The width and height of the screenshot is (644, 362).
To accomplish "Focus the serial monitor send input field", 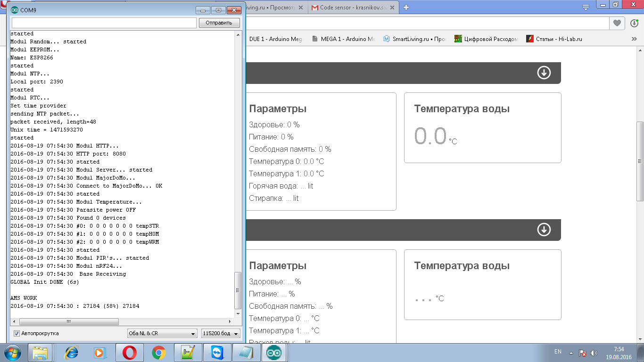I will (104, 23).
